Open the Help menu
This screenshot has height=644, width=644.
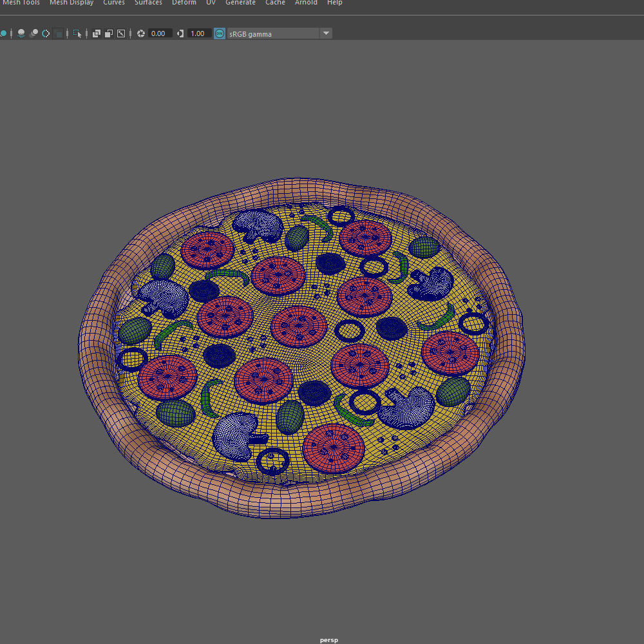[x=335, y=3]
